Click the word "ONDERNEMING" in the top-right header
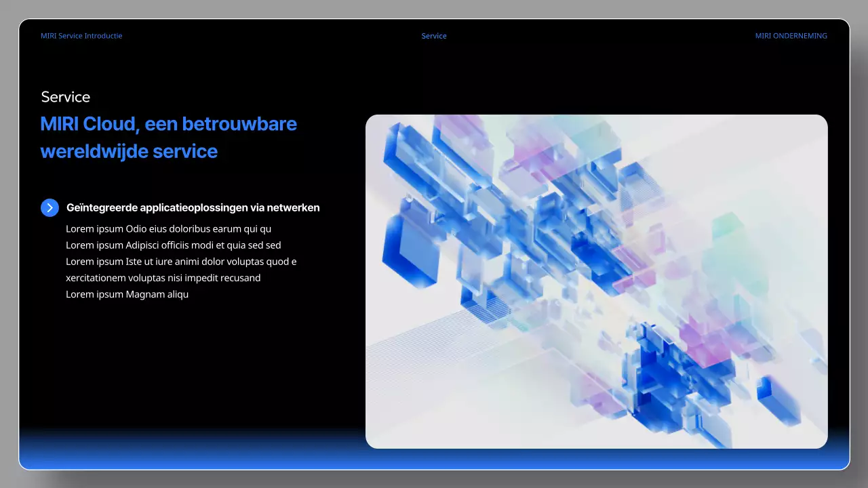 800,36
